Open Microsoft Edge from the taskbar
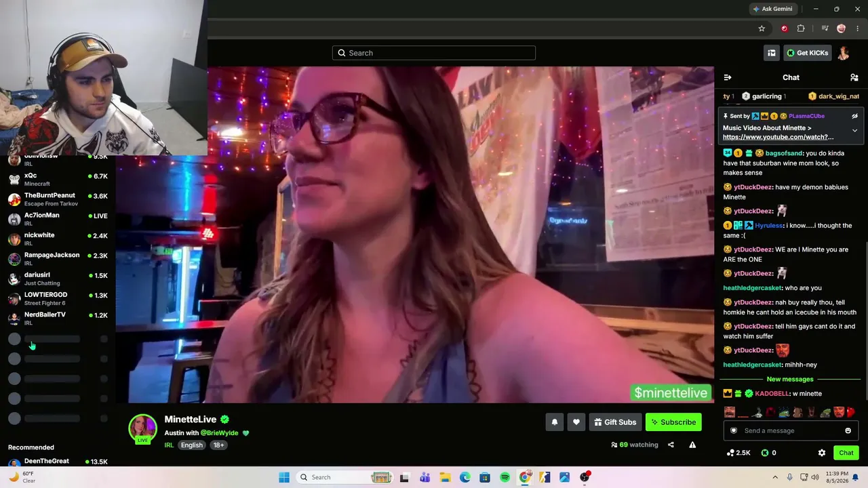This screenshot has width=868, height=488. tap(465, 477)
